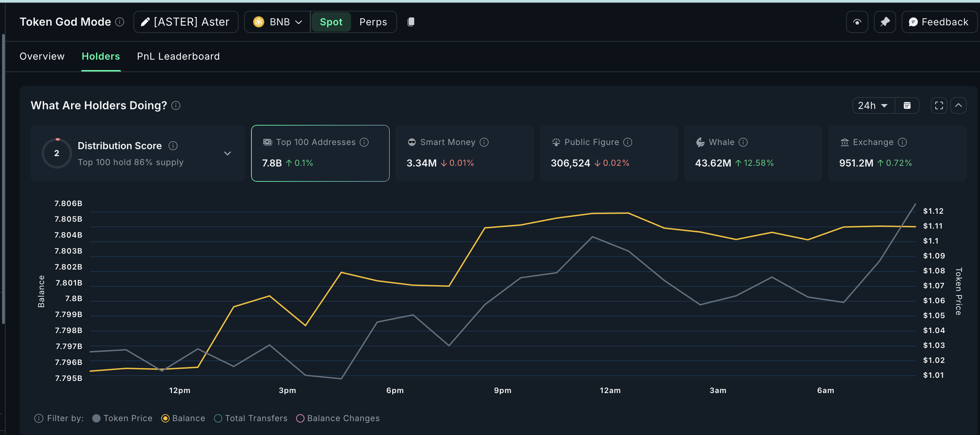Click the BNB chain logo icon

(x=259, y=22)
